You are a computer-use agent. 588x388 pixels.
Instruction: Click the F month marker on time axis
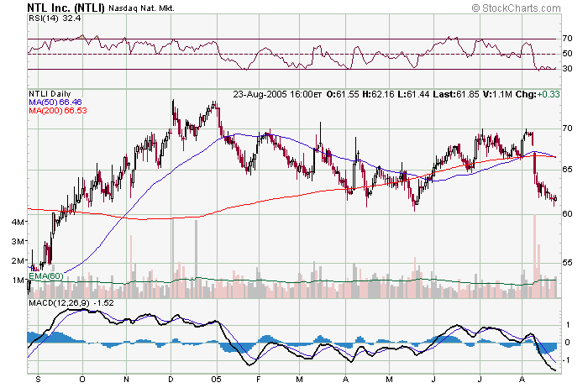click(x=259, y=380)
